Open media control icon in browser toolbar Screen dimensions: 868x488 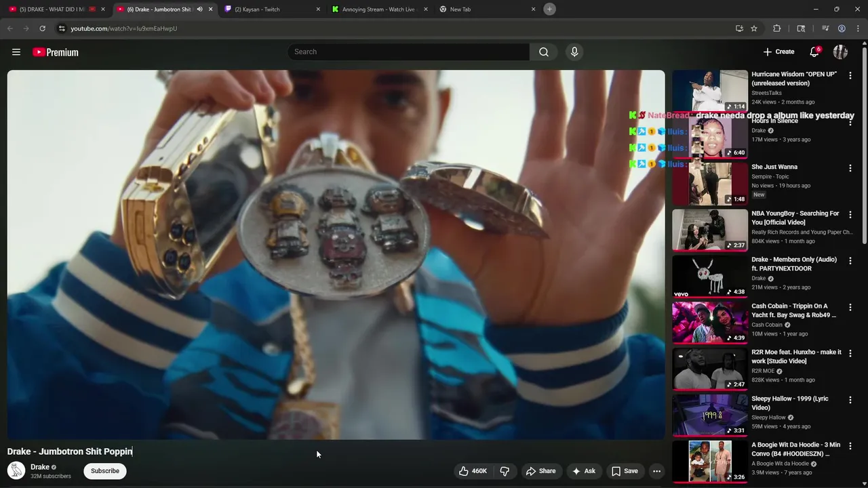[x=825, y=28]
